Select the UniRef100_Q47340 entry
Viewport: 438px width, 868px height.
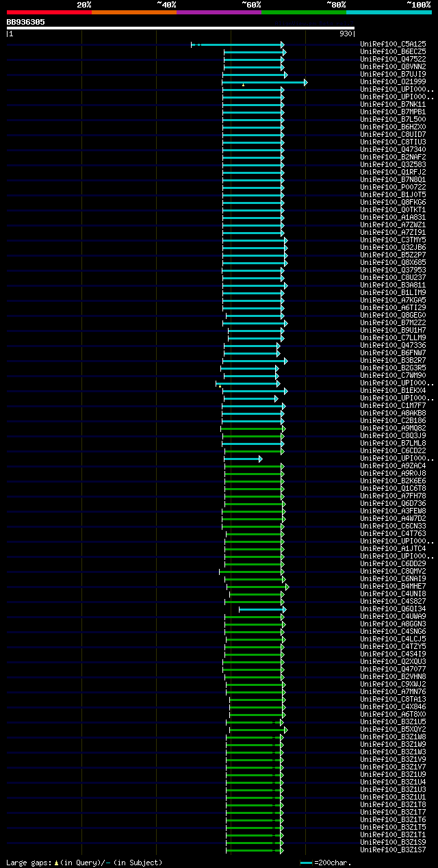(393, 149)
